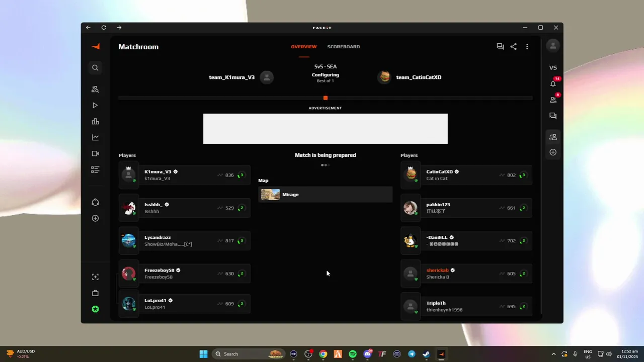Viewport: 644px width, 362px height.
Task: Click the FACEIT logo in the sidebar
Action: 95,46
